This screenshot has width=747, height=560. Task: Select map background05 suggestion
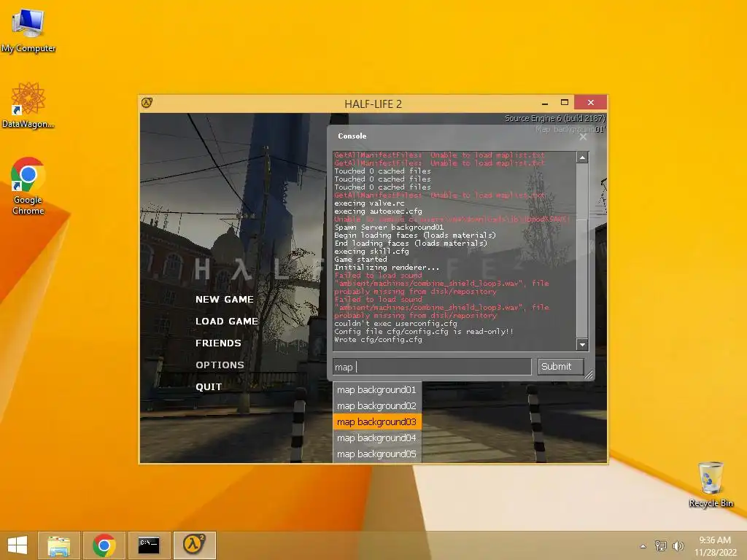pos(377,454)
